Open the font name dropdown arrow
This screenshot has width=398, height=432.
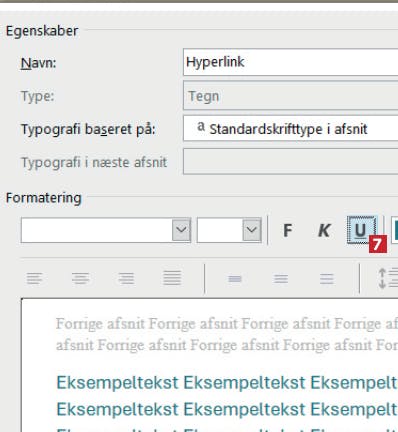pyautogui.click(x=181, y=230)
